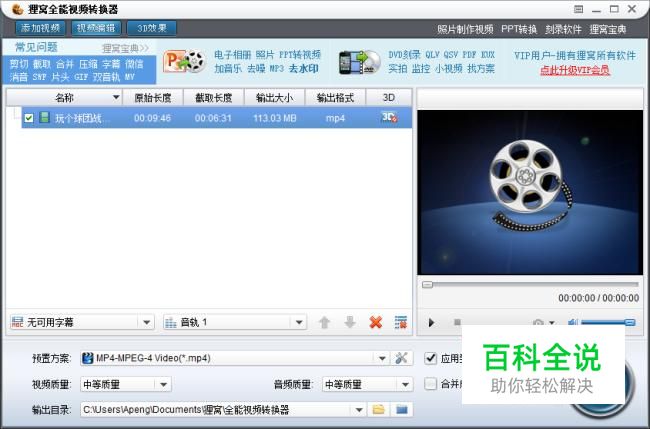Click the 狸窝 app logo in title bar
650x429 pixels.
(17, 9)
